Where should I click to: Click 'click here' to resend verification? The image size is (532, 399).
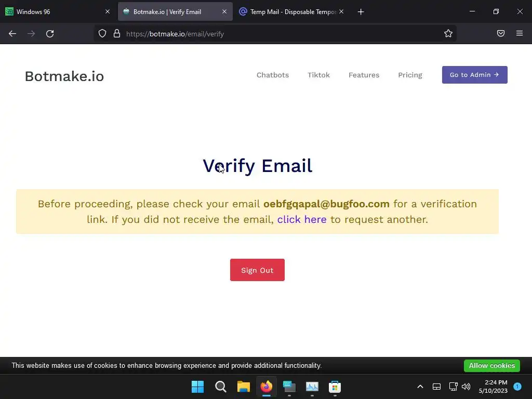[x=302, y=220]
